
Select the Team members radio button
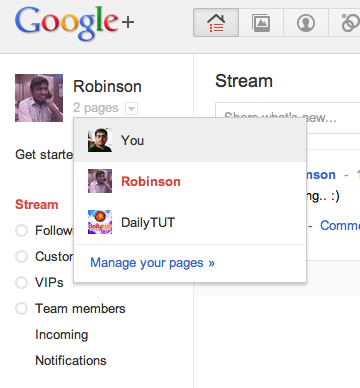click(x=21, y=308)
